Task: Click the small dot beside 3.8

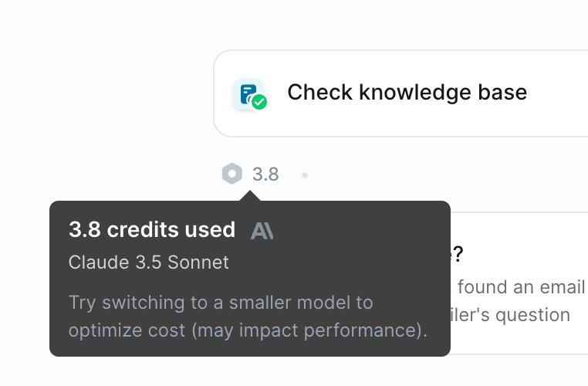Action: tap(305, 175)
